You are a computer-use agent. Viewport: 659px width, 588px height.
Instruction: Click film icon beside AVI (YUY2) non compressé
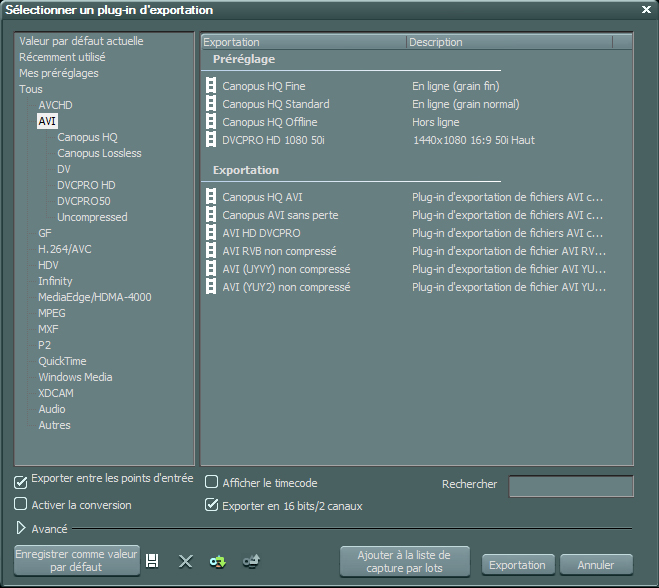[x=211, y=287]
